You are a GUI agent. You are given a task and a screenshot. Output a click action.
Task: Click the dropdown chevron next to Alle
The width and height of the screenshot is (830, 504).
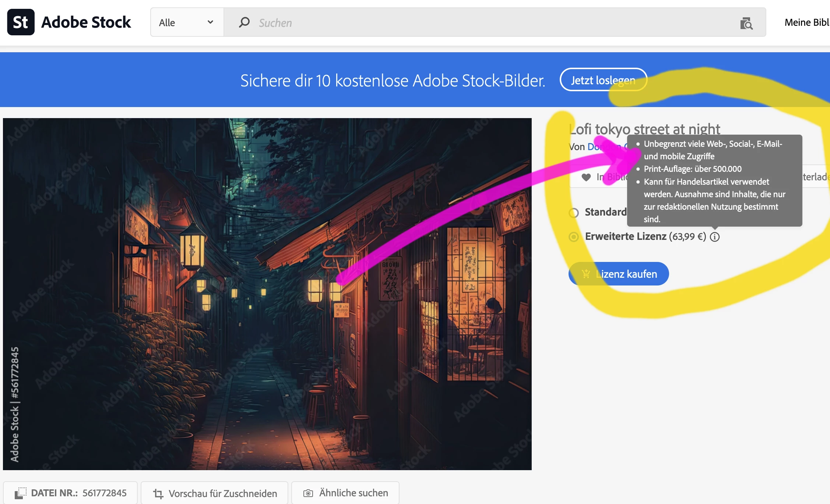[210, 22]
